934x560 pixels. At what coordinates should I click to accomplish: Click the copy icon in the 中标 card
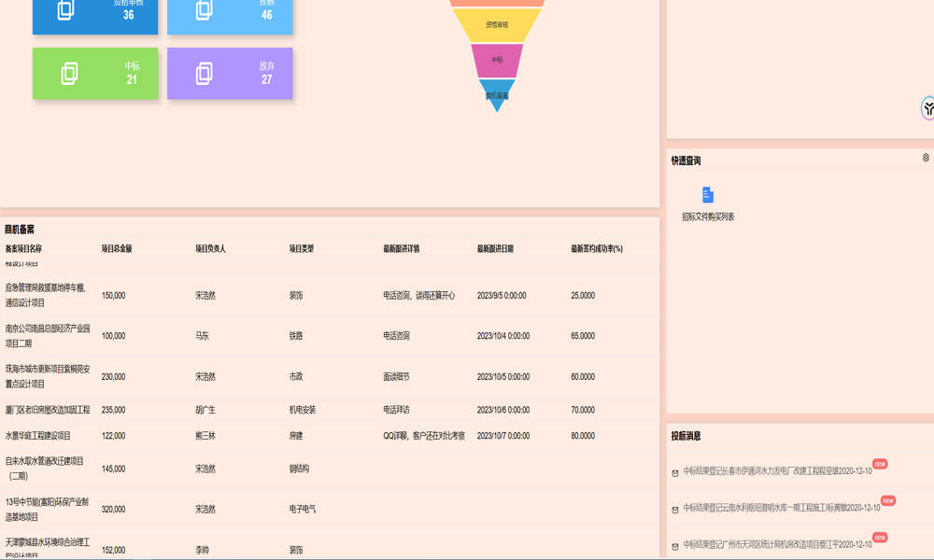pos(69,74)
